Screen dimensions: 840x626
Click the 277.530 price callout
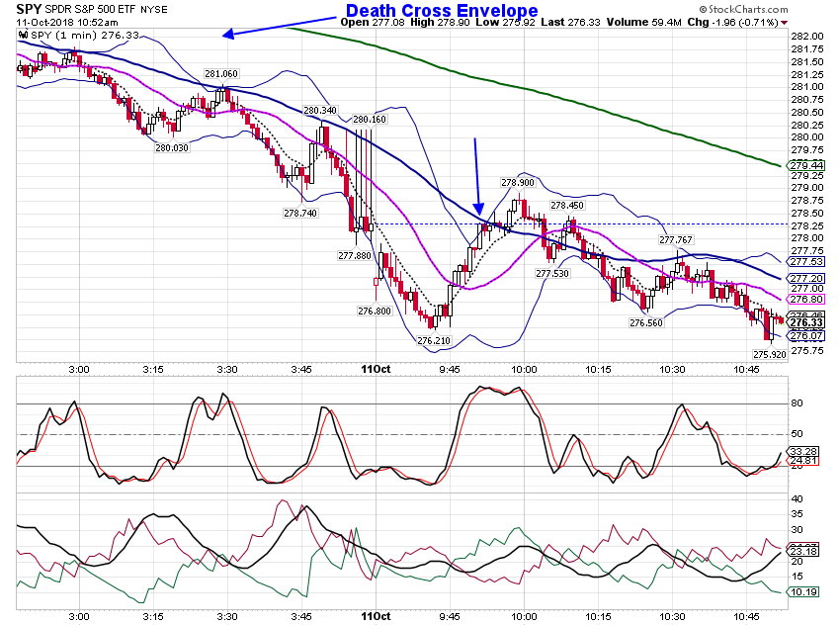[x=552, y=273]
